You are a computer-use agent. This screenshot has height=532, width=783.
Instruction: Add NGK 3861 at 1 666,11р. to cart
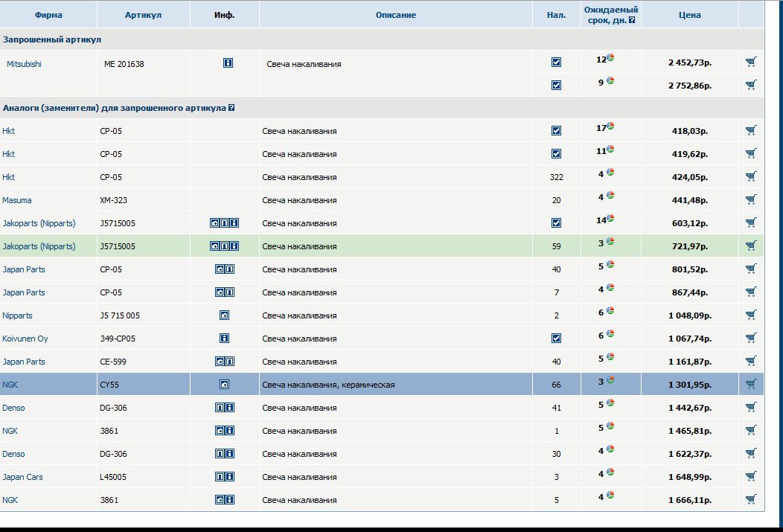tap(750, 499)
